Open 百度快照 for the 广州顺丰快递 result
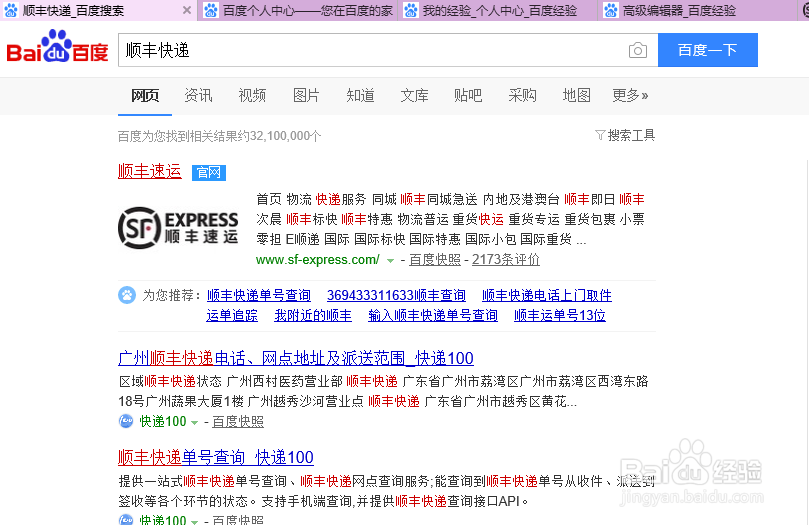 coord(238,421)
